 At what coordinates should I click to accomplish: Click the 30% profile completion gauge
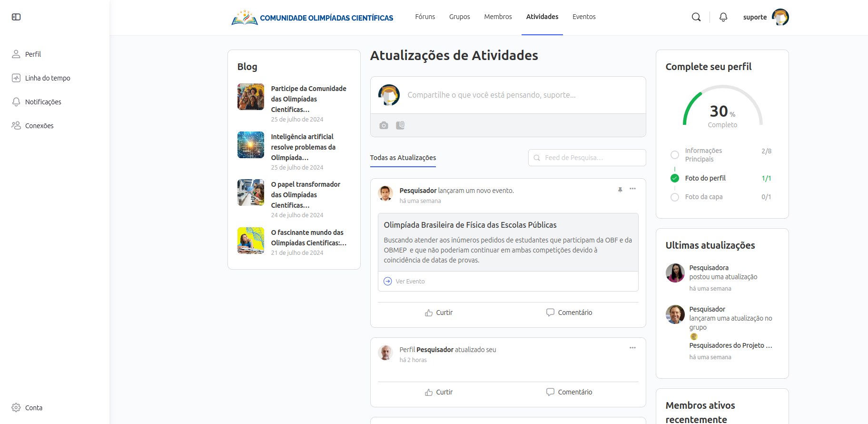pyautogui.click(x=722, y=107)
